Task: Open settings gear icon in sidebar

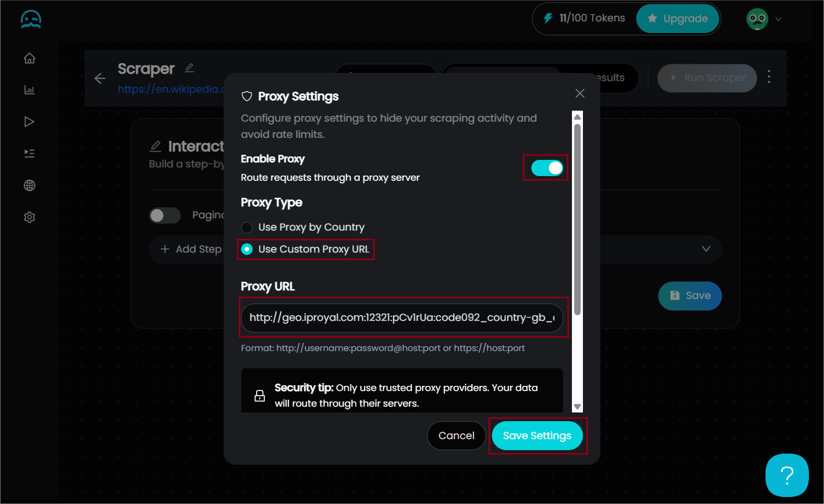Action: click(x=30, y=217)
